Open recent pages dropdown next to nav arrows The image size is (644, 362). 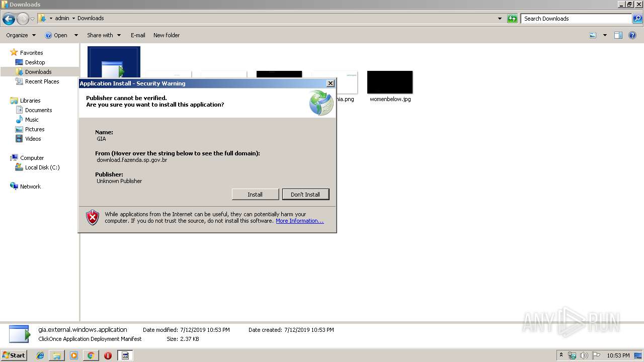click(33, 19)
